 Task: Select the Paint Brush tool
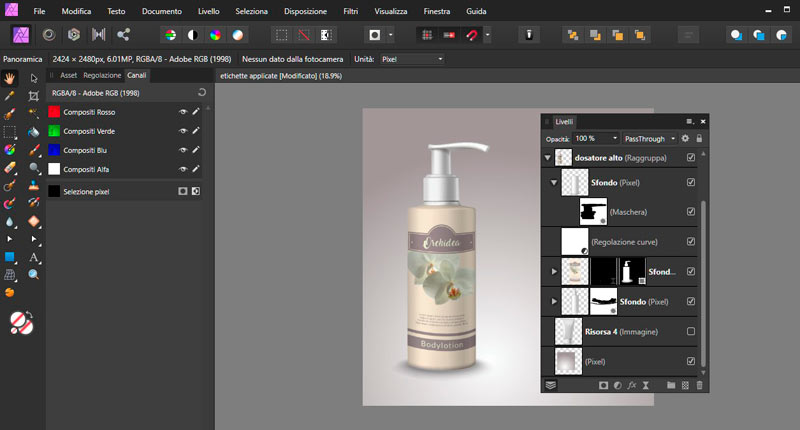click(34, 150)
